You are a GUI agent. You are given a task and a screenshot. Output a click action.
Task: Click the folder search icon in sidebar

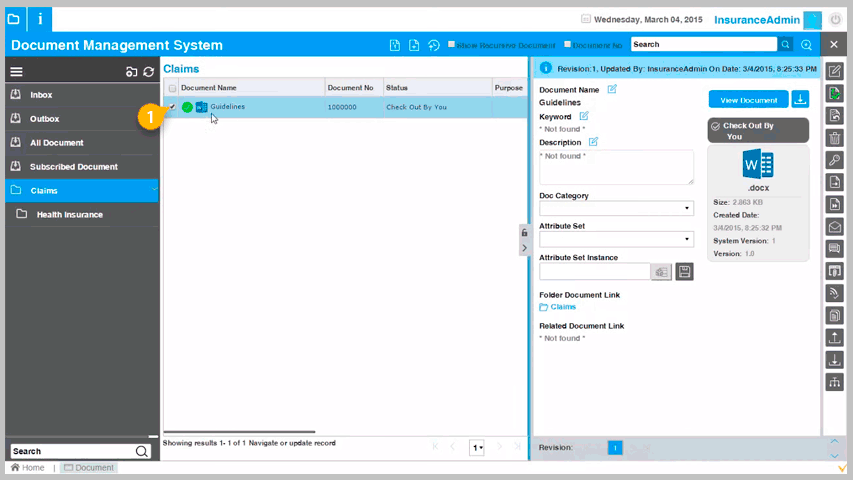point(131,71)
